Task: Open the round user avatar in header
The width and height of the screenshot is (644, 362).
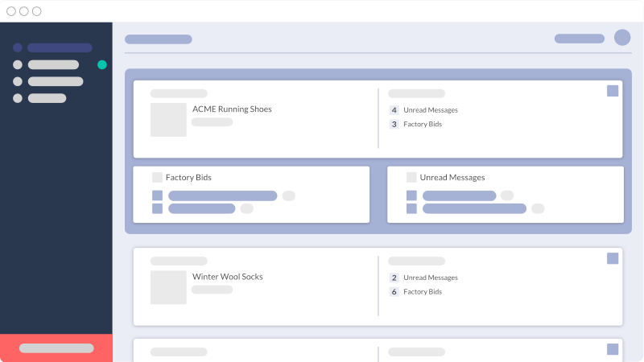Action: coord(622,38)
